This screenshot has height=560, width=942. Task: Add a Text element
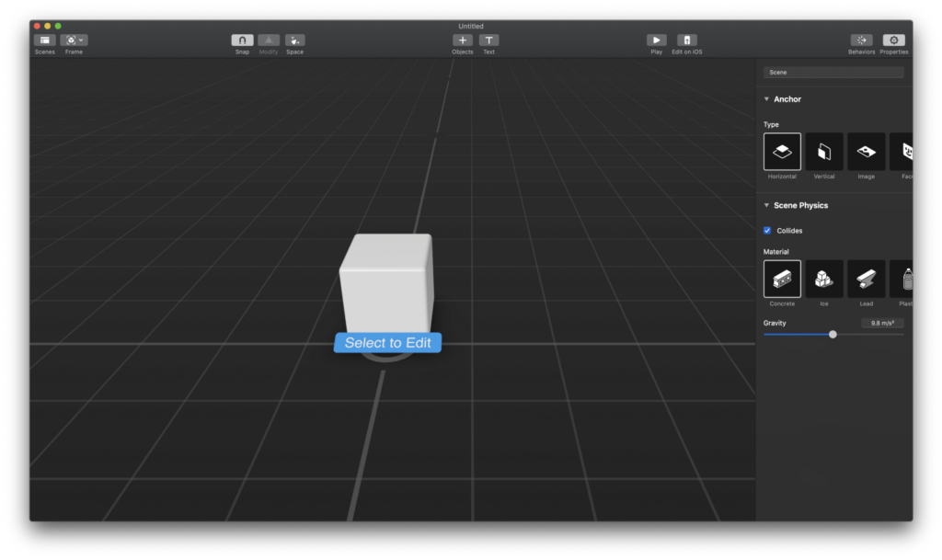point(489,40)
